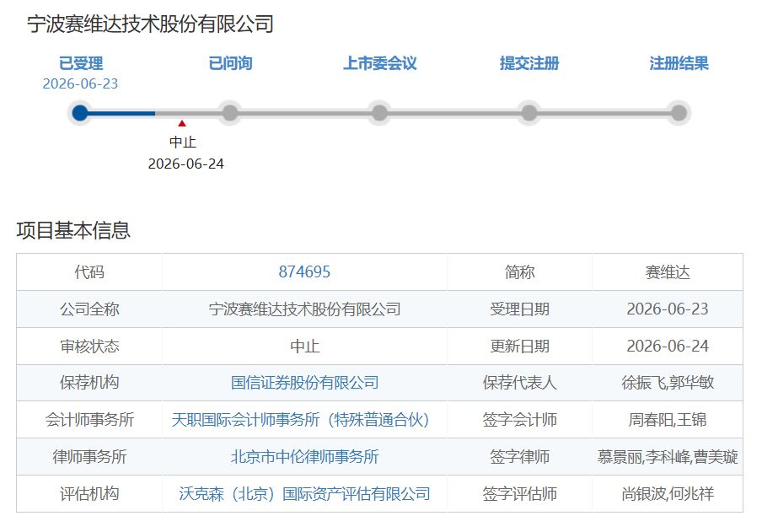Click the 2026-06-24 date under 中止 marker
Viewport: 762px width, 532px height.
tap(185, 164)
